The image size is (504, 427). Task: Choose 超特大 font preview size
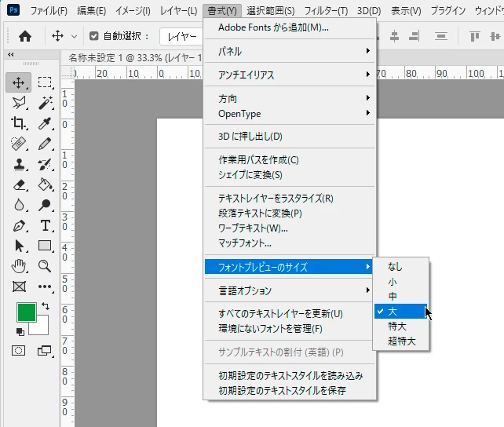[401, 341]
